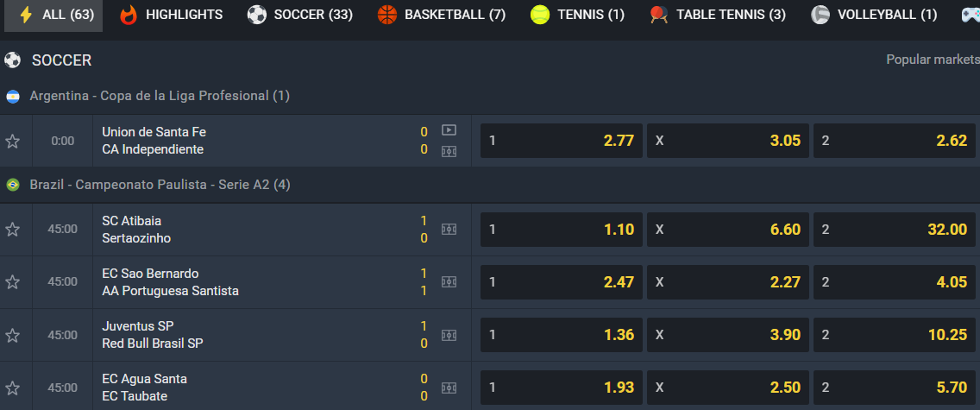
Task: Select EC Sao Bernardo home win 2.47
Action: click(x=562, y=282)
